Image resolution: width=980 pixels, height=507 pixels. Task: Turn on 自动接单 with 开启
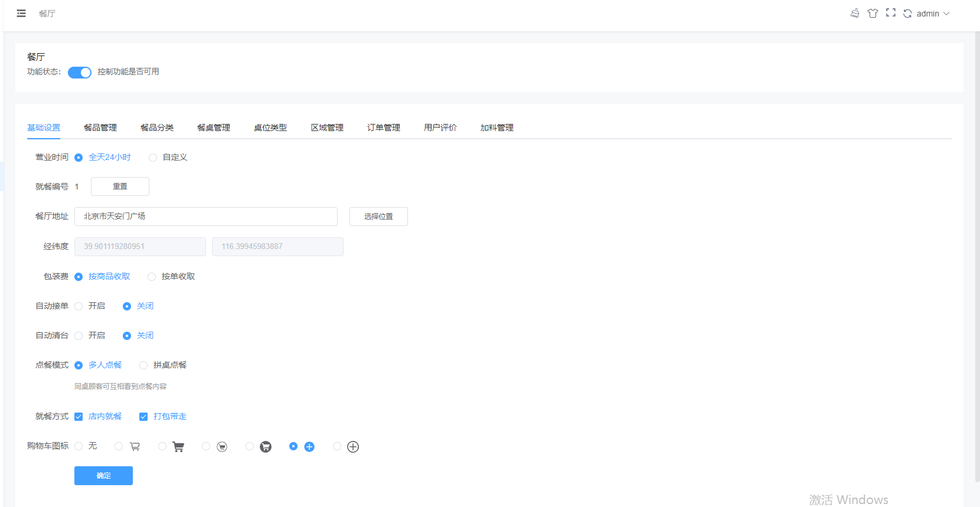[90, 306]
